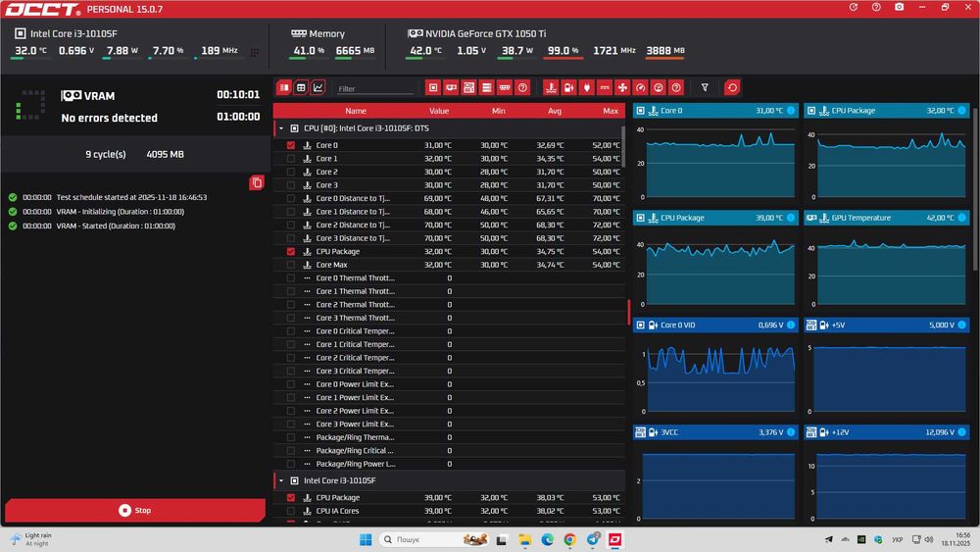Click the temperature sensors filter icon
This screenshot has width=980, height=552.
(x=551, y=88)
